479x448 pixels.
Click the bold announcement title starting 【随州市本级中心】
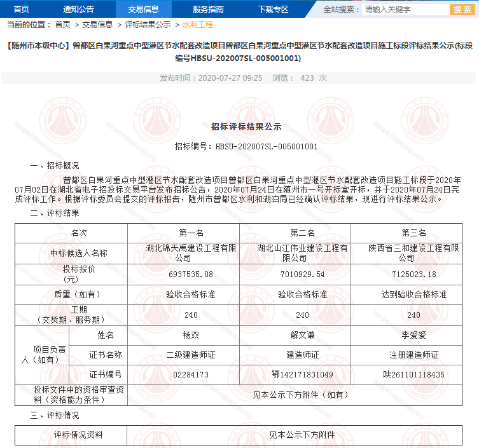pos(239,51)
